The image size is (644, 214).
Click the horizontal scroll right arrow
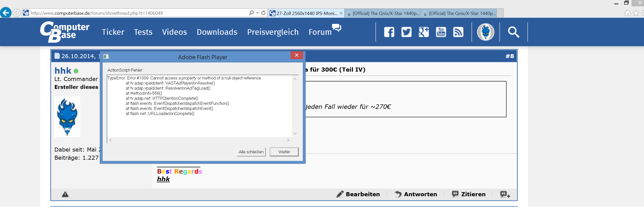click(288, 140)
